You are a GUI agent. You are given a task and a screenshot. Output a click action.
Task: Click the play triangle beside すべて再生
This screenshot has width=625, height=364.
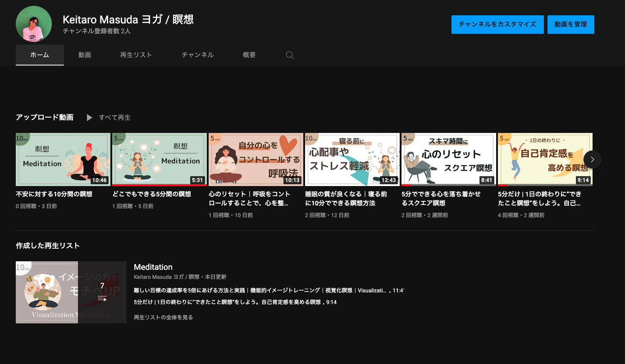click(90, 118)
